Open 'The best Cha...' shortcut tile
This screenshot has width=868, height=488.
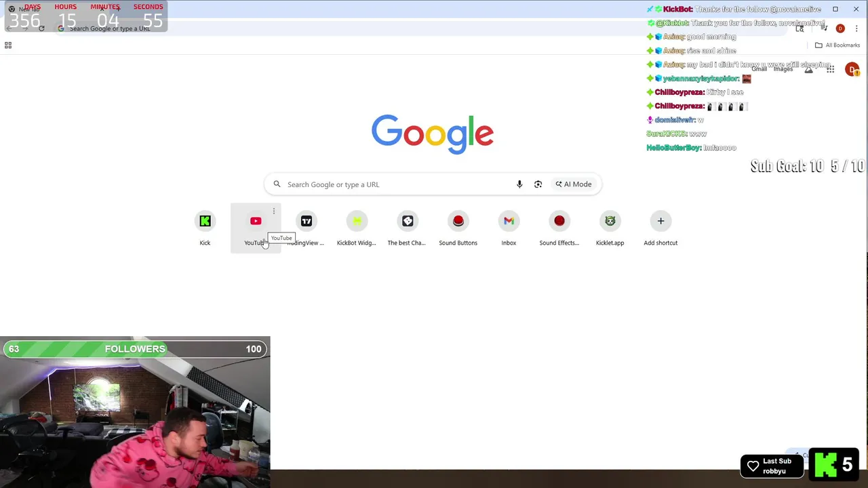pos(407,228)
